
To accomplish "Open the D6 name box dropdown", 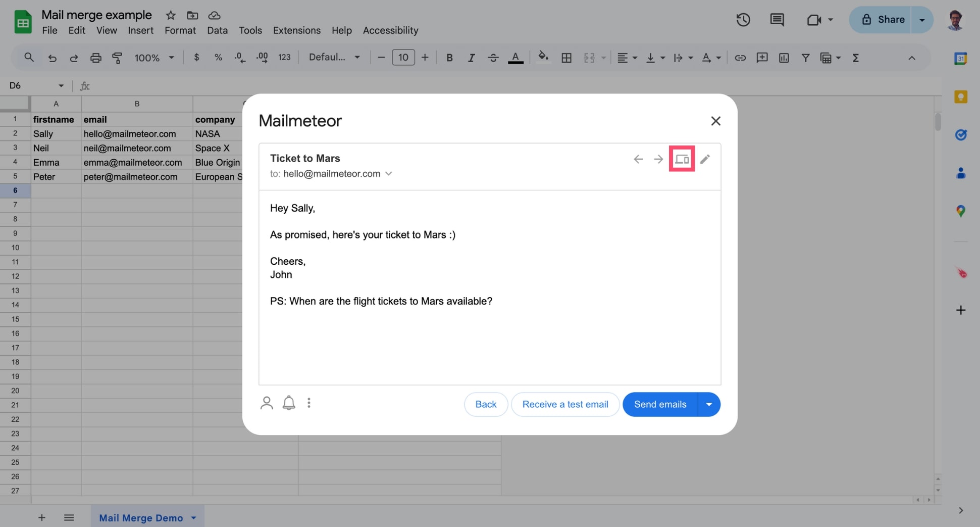I will click(61, 85).
